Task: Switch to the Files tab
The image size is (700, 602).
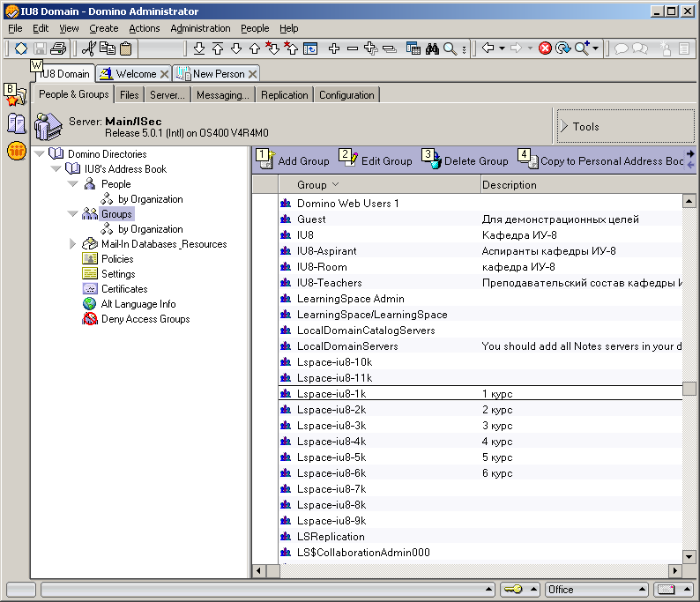Action: click(129, 95)
